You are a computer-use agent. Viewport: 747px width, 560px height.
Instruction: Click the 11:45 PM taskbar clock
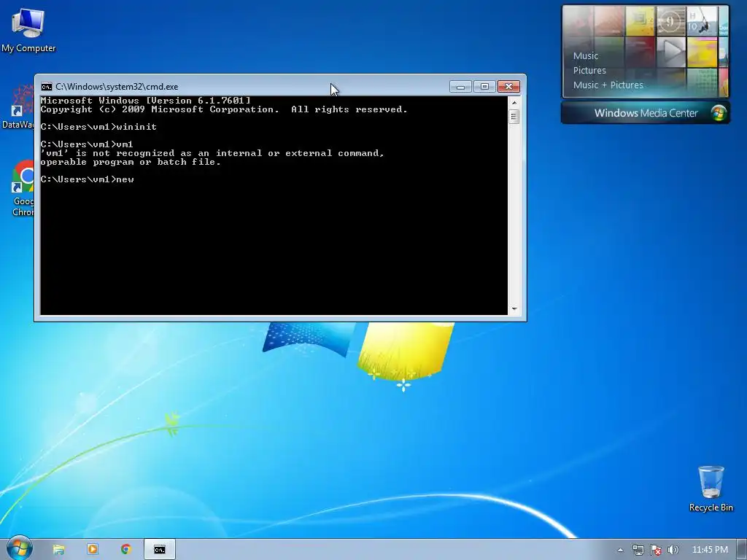(x=710, y=550)
